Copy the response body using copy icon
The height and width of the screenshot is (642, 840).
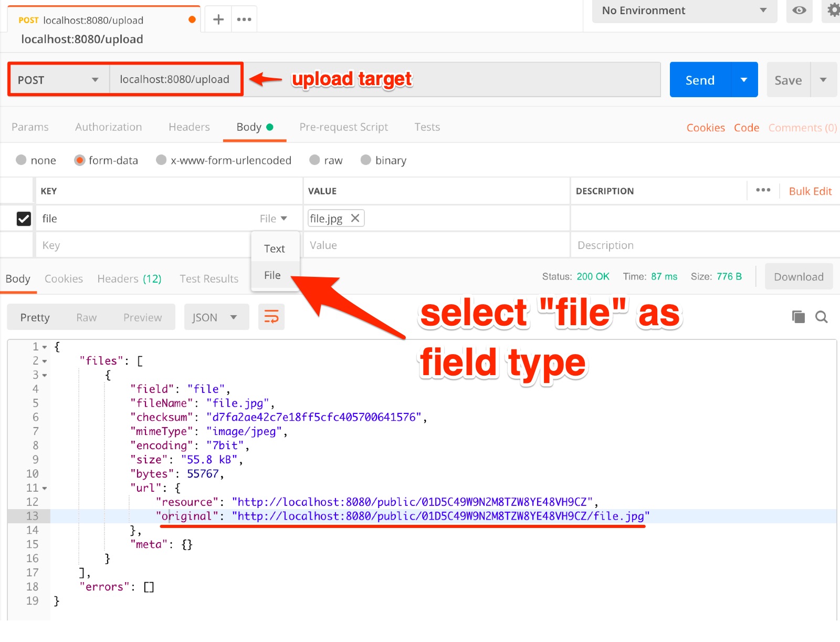point(798,317)
